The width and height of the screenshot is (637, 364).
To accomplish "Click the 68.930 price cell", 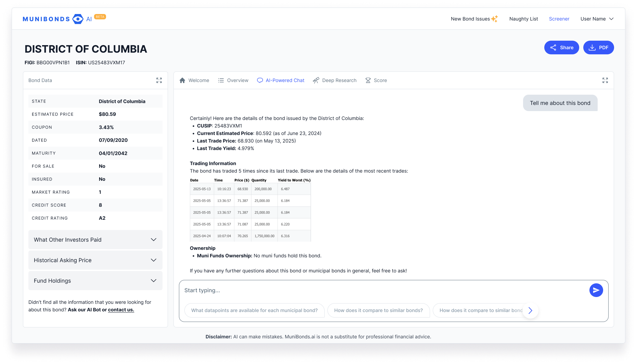I will click(x=243, y=189).
